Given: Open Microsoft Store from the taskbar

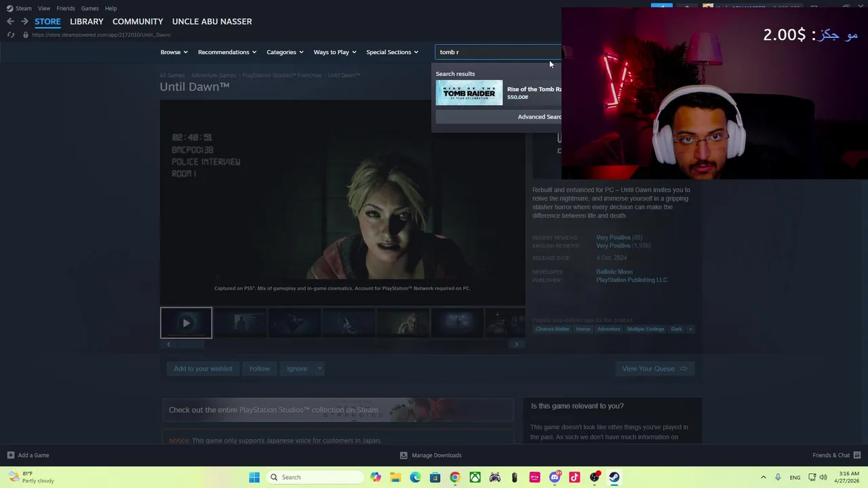Looking at the screenshot, I should tap(435, 477).
